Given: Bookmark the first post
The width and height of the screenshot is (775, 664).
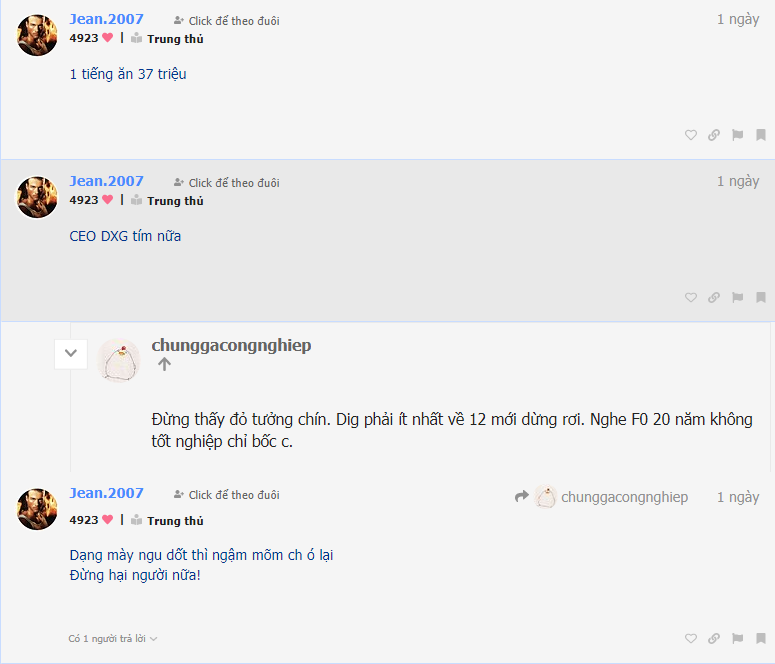Looking at the screenshot, I should click(x=761, y=135).
